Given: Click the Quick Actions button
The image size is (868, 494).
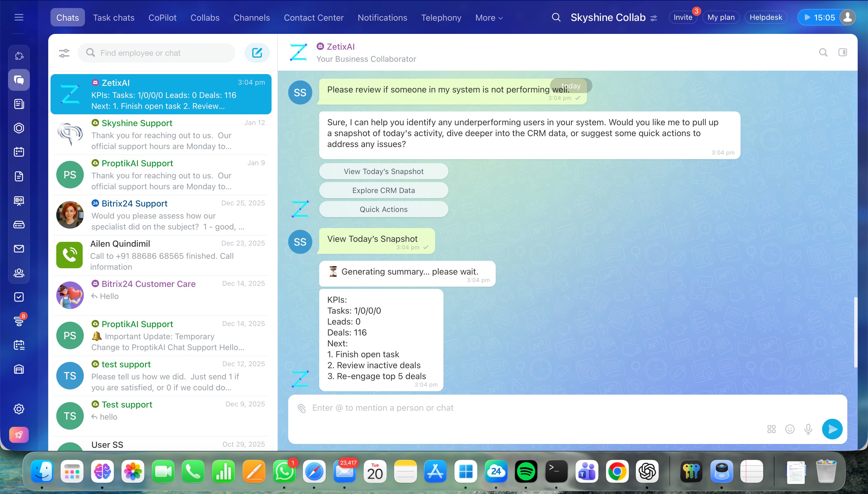Looking at the screenshot, I should pos(383,209).
